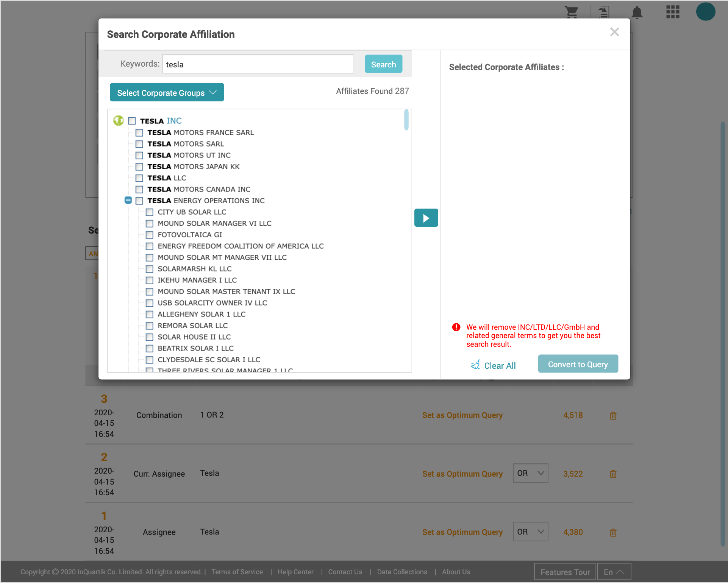
Task: Check TESLA ENERGY OPERATIONS INC checkbox
Action: [139, 201]
